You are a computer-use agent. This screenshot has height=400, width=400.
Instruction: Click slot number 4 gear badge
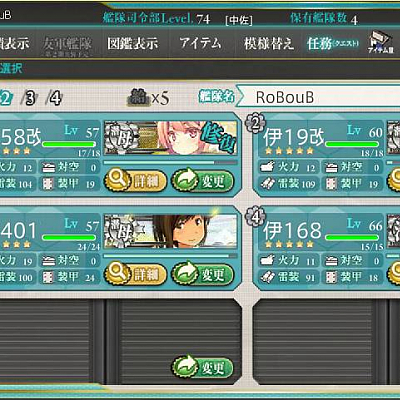[255, 217]
